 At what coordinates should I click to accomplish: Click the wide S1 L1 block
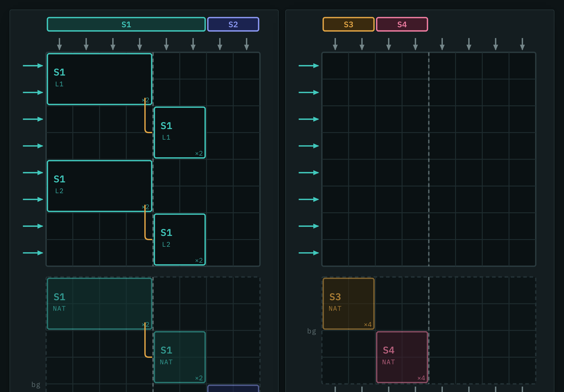tap(99, 79)
